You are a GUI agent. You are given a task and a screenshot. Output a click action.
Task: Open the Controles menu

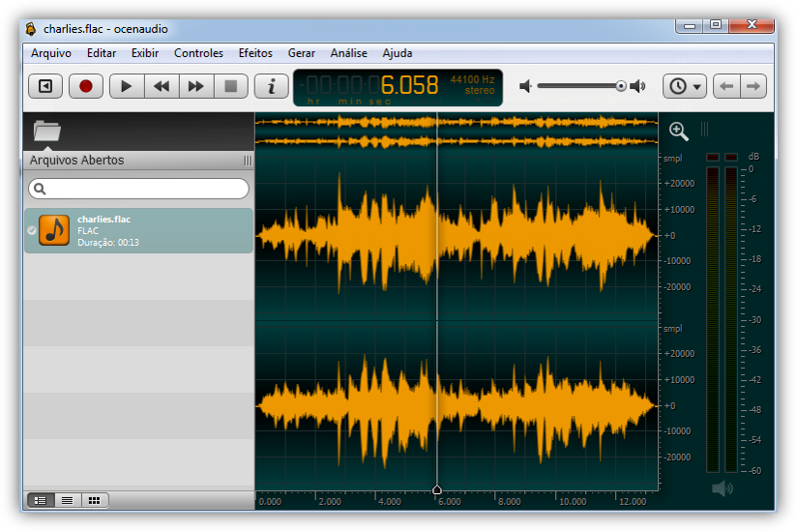(x=198, y=53)
